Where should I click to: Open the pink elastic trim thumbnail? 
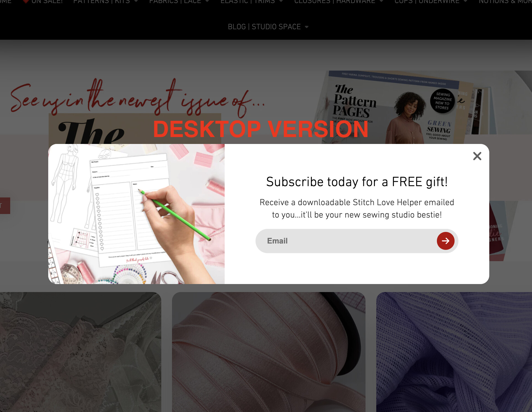click(x=269, y=352)
